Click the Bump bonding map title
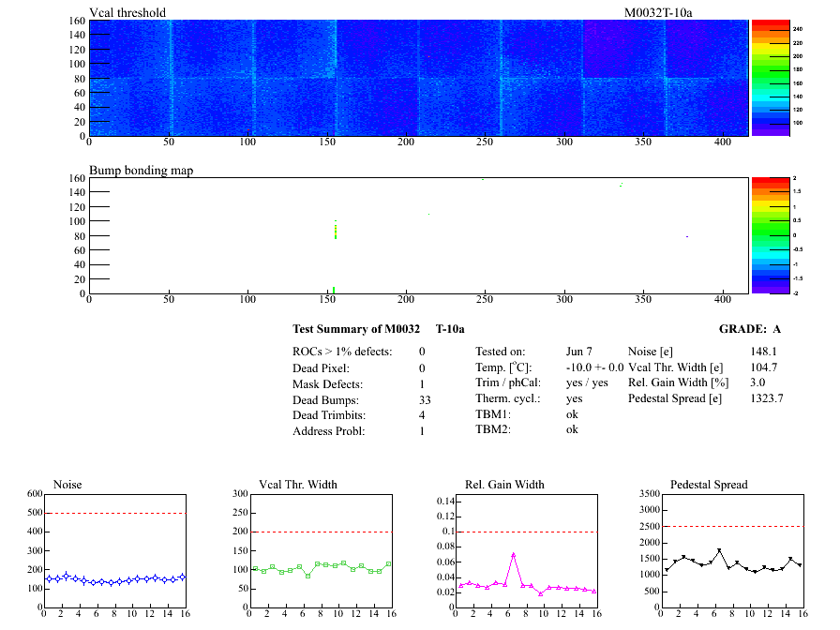The height and width of the screenshot is (630, 840). tap(142, 171)
